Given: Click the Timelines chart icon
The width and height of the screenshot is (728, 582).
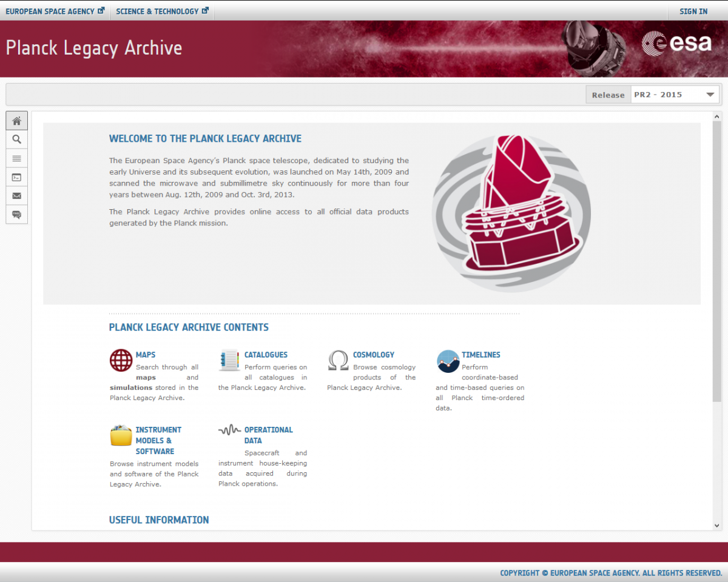Looking at the screenshot, I should pyautogui.click(x=448, y=361).
